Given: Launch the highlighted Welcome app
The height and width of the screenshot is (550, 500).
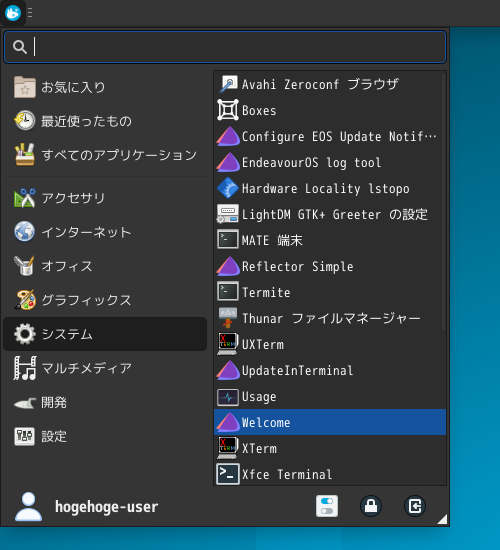Looking at the screenshot, I should (330, 422).
